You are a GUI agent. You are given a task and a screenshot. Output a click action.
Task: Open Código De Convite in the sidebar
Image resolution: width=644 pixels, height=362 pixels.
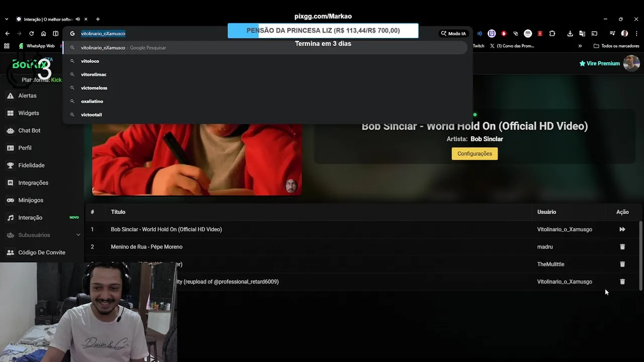pyautogui.click(x=42, y=252)
